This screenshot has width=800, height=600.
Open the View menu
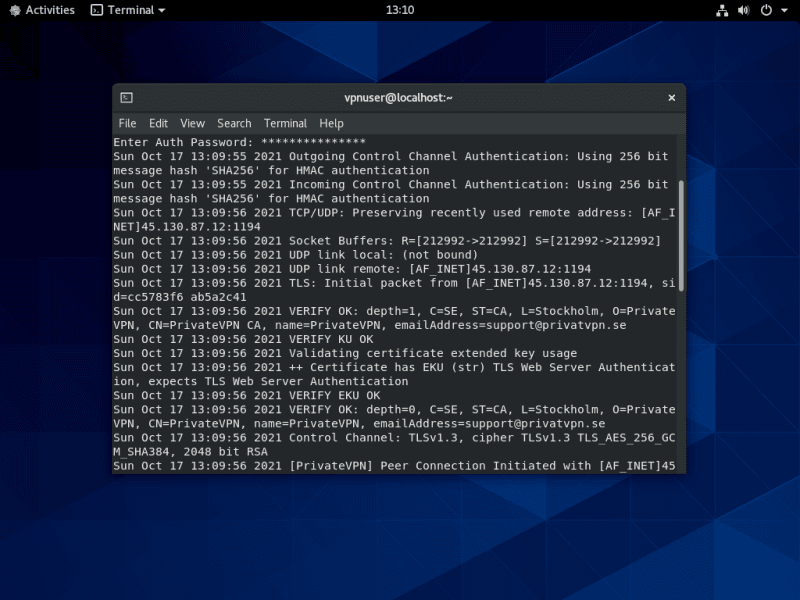click(192, 123)
